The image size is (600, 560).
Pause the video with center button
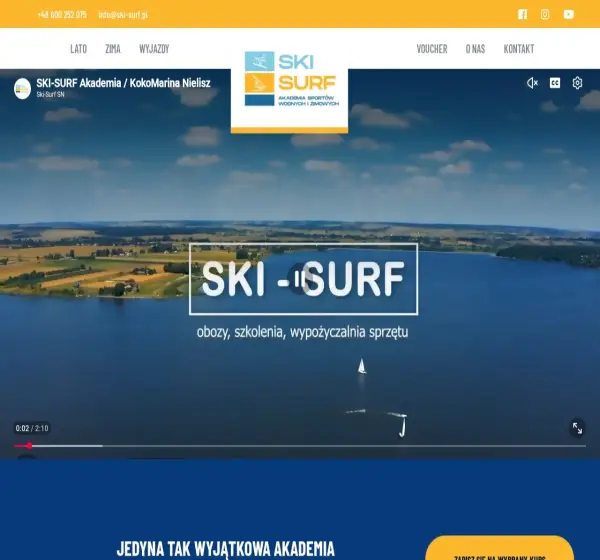301,279
